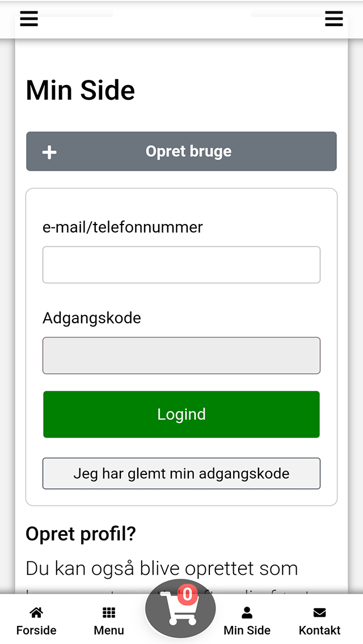This screenshot has width=363, height=644.
Task: Click the e-mail/telefonnummer field label
Action: (123, 227)
